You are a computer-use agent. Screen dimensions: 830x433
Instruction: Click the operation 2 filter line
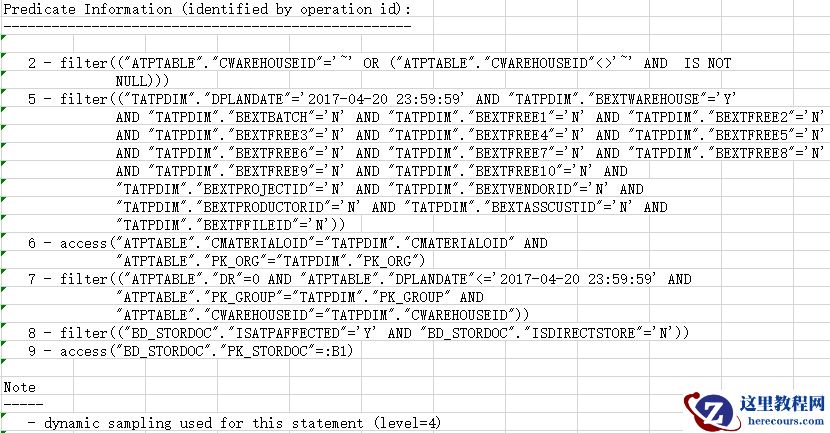click(380, 63)
